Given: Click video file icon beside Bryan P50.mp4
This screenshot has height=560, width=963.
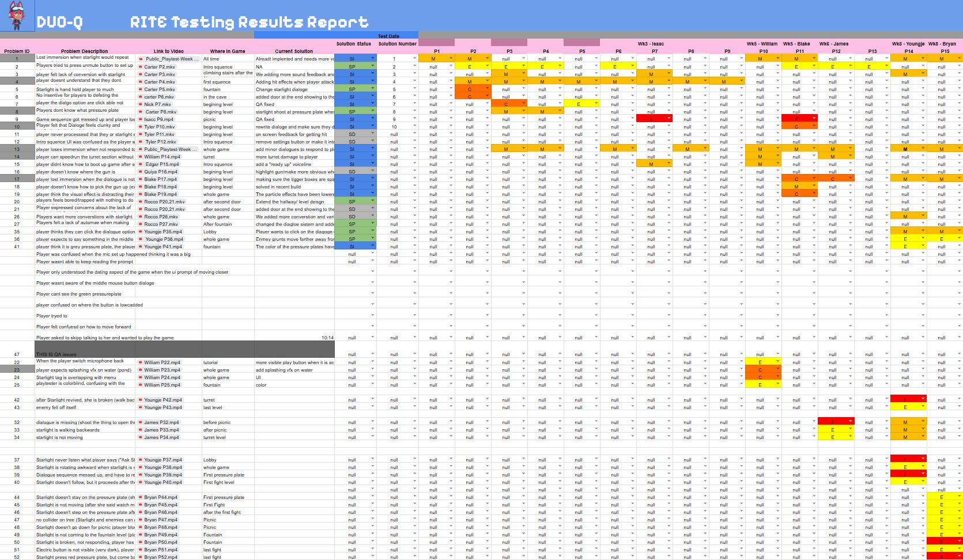Looking at the screenshot, I should coord(140,542).
